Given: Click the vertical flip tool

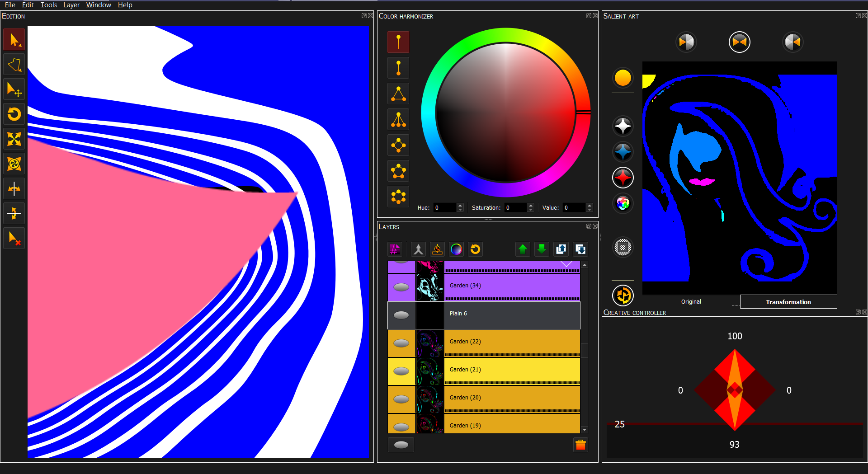Looking at the screenshot, I should coord(14,213).
